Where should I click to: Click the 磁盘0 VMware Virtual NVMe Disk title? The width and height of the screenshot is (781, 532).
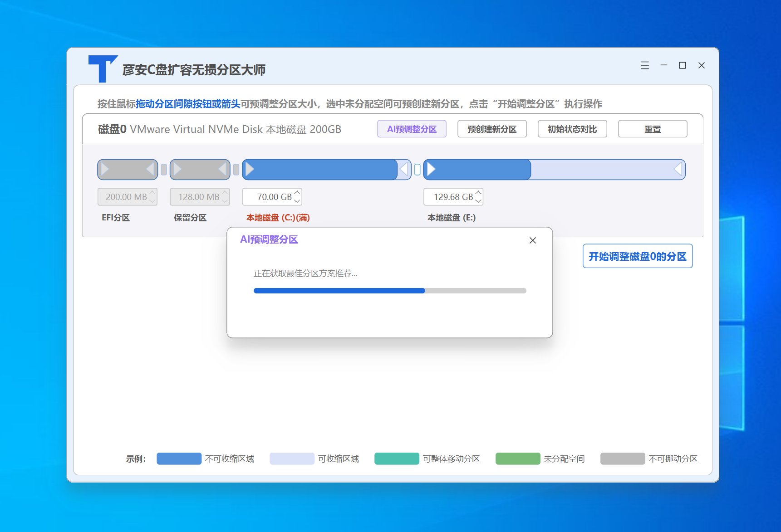220,129
